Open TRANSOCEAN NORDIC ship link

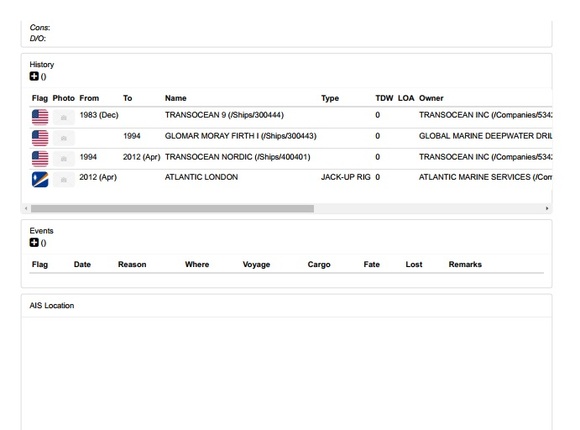(237, 157)
